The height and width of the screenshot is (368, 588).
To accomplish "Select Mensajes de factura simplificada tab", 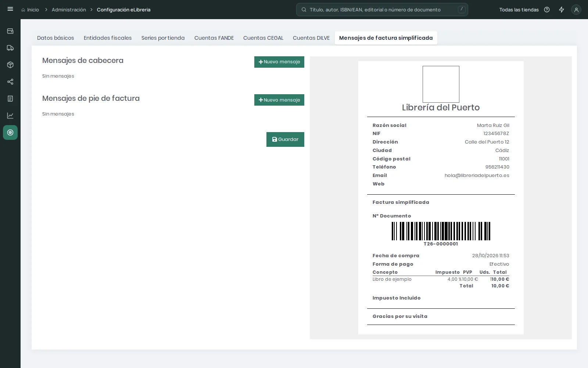I will [x=386, y=38].
